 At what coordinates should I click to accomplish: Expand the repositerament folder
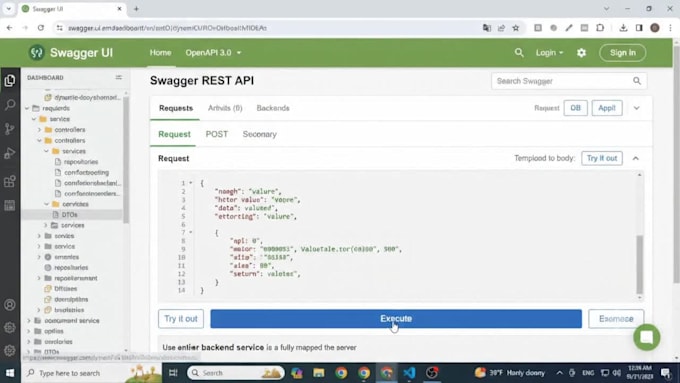point(39,278)
